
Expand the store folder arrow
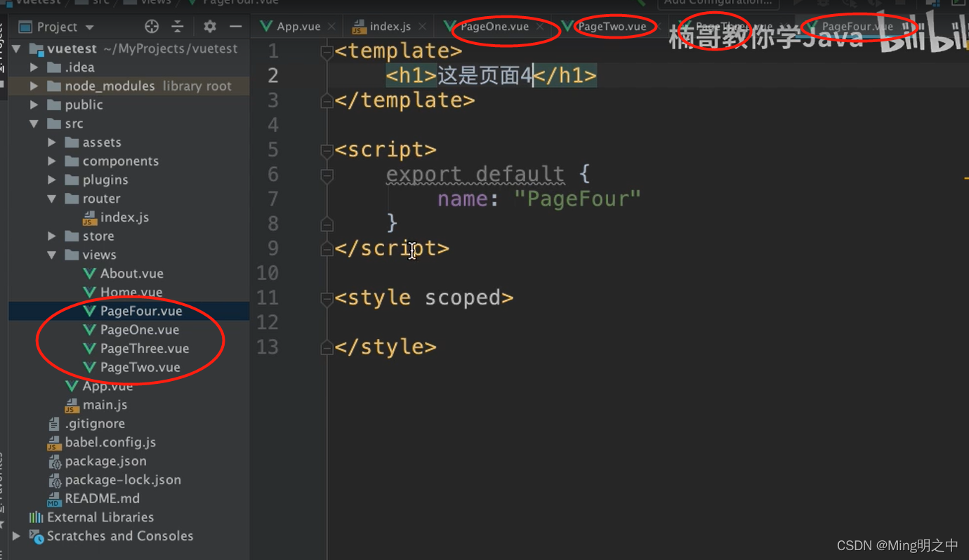[x=52, y=236]
